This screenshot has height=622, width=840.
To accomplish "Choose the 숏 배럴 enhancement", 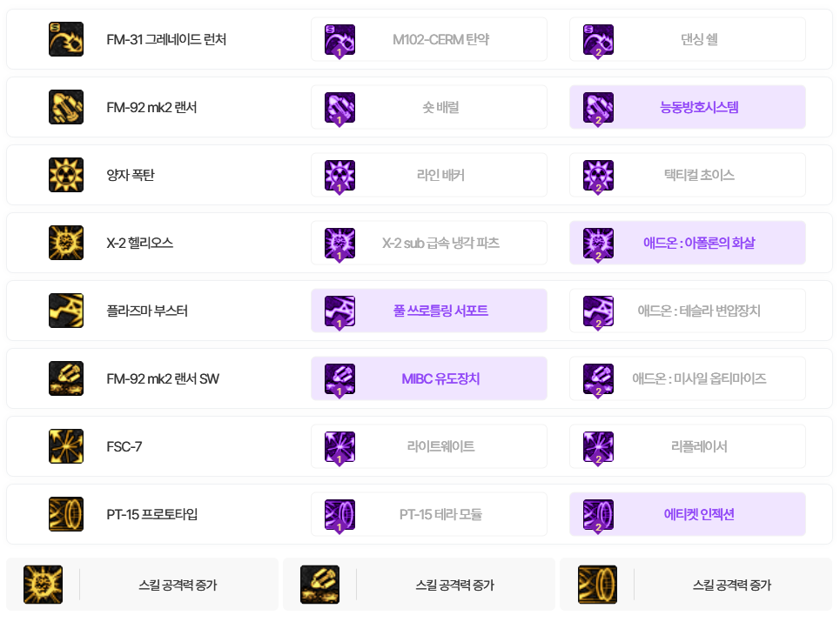I will coord(429,107).
